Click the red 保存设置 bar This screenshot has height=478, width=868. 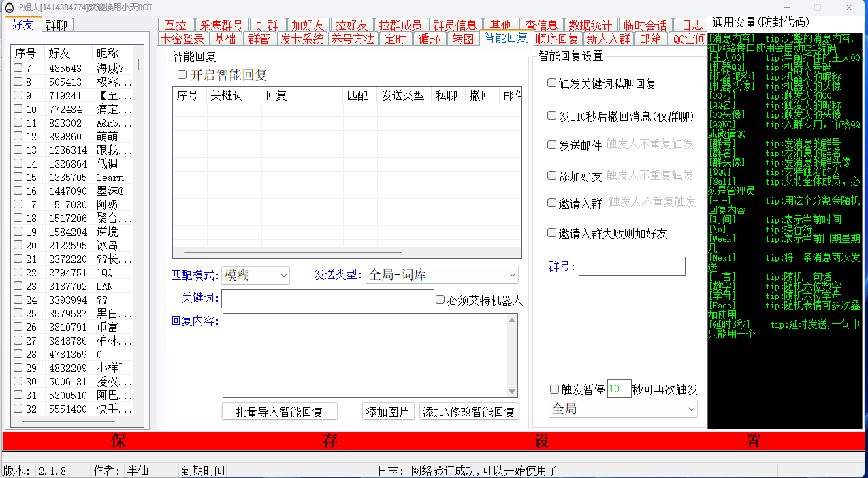point(433,441)
